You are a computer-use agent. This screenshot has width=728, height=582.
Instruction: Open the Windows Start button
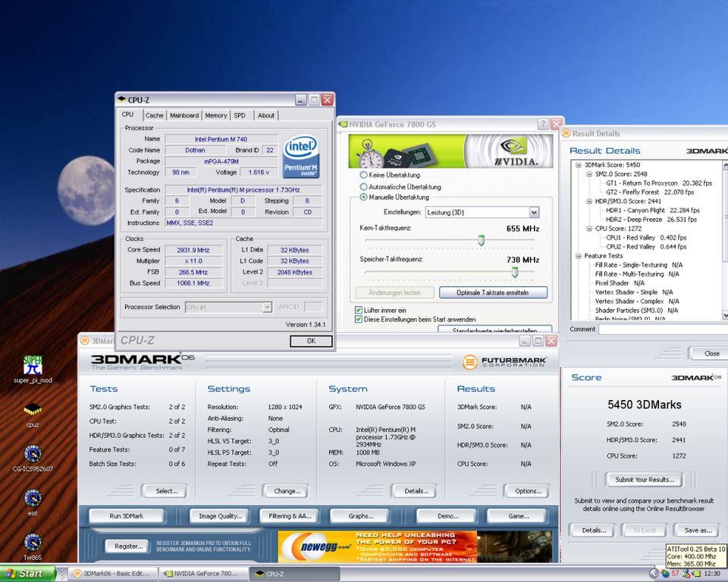(x=27, y=574)
